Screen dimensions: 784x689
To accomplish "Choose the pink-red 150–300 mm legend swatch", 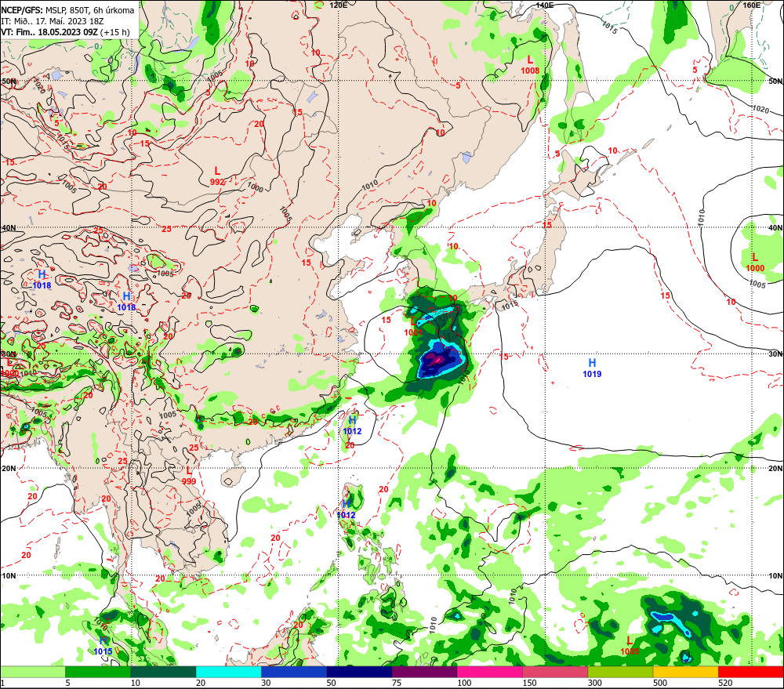I will (555, 672).
